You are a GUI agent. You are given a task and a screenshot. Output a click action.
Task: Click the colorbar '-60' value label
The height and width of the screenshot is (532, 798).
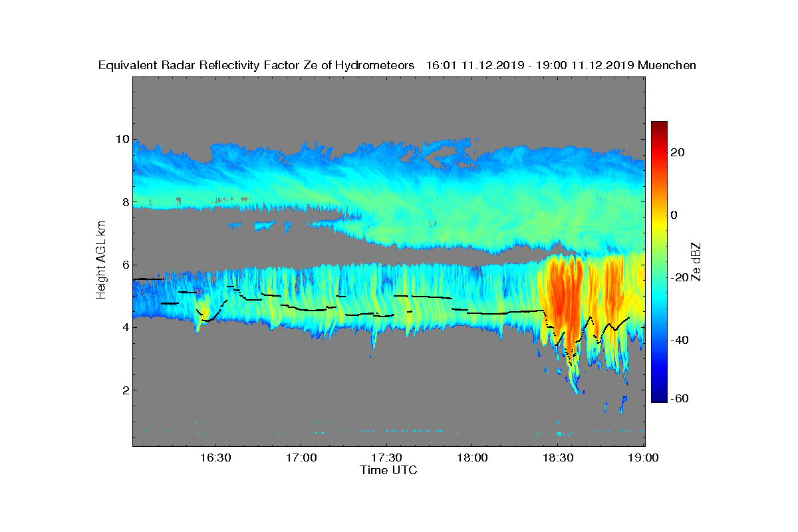680,398
